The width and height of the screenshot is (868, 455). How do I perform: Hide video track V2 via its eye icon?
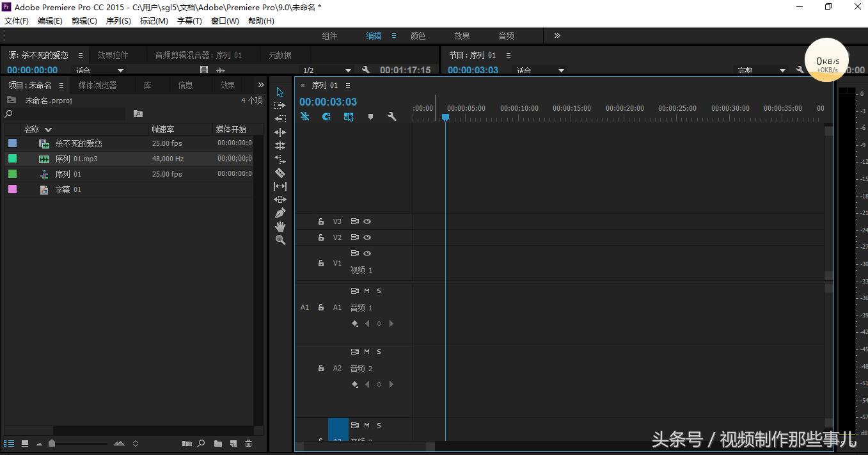pos(367,237)
